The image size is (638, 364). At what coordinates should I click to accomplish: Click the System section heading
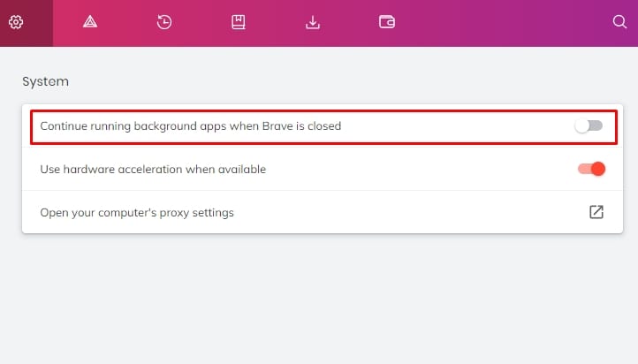(x=45, y=82)
